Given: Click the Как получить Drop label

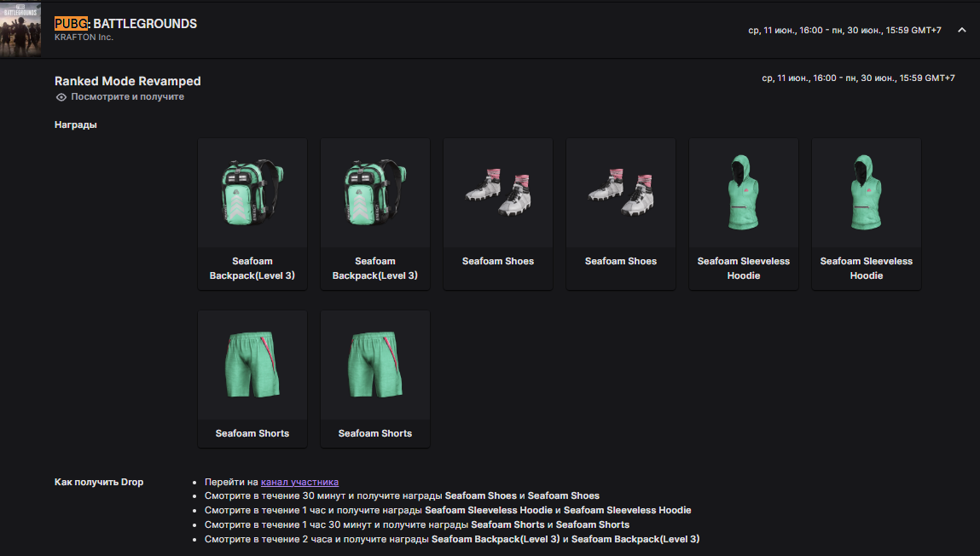Looking at the screenshot, I should 99,483.
